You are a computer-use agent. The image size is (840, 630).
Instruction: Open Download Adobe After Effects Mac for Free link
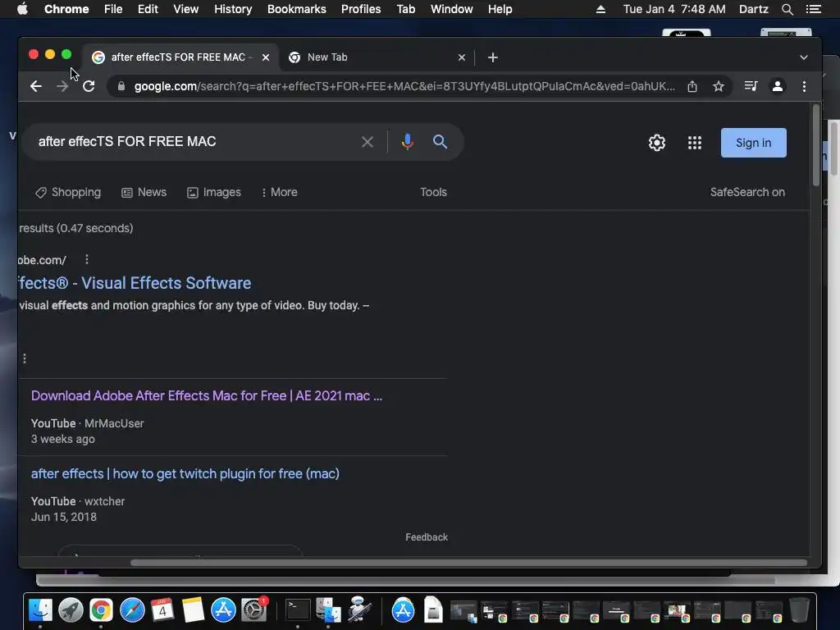coord(207,396)
